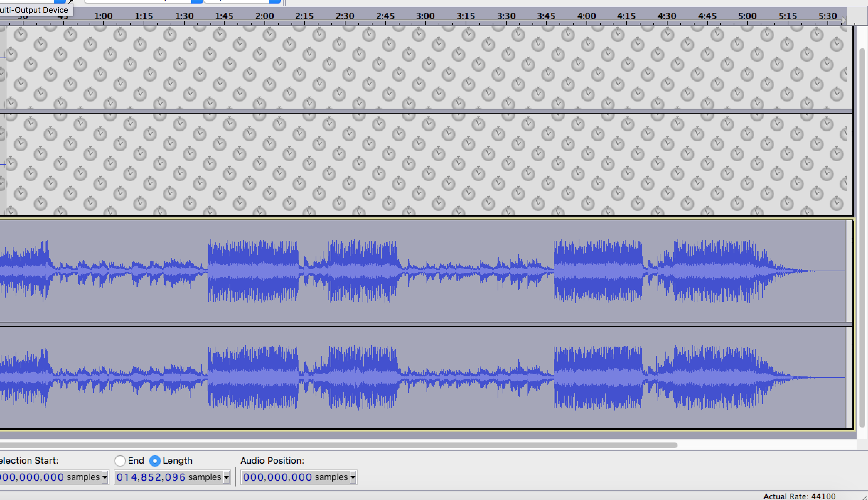Click the timeline ruler end arrow icon
This screenshot has height=500, width=868.
pos(844,21)
